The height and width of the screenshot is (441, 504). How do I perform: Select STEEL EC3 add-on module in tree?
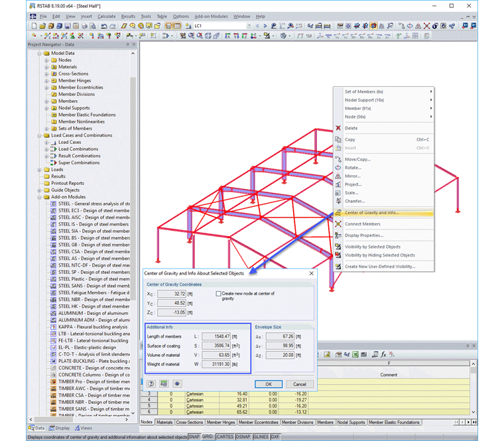point(90,210)
